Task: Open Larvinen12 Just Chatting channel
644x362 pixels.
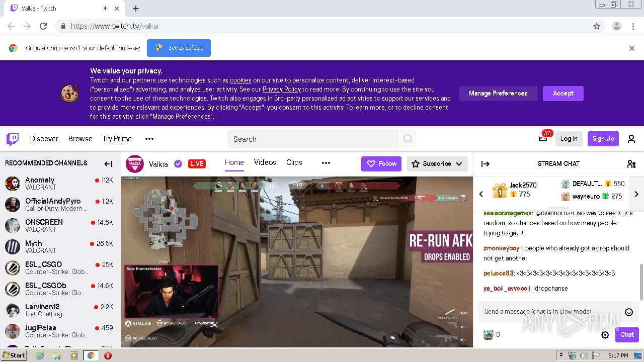Action: pos(60,310)
